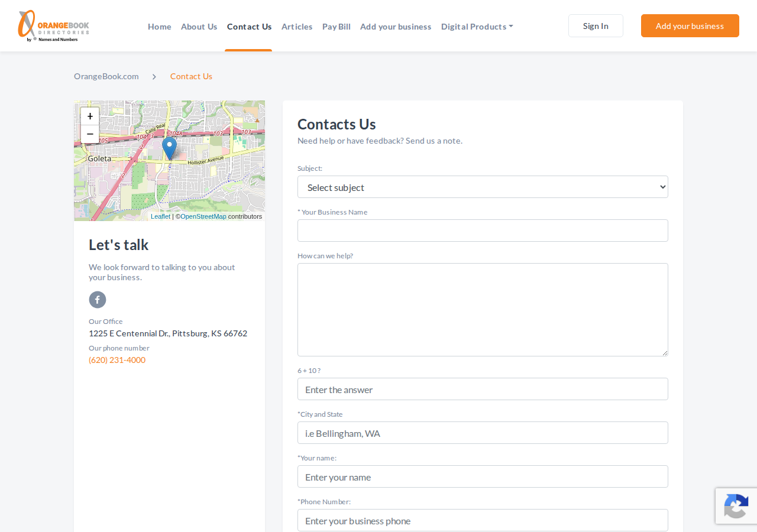757x532 pixels.
Task: Focus the business phone number field
Action: point(483,520)
